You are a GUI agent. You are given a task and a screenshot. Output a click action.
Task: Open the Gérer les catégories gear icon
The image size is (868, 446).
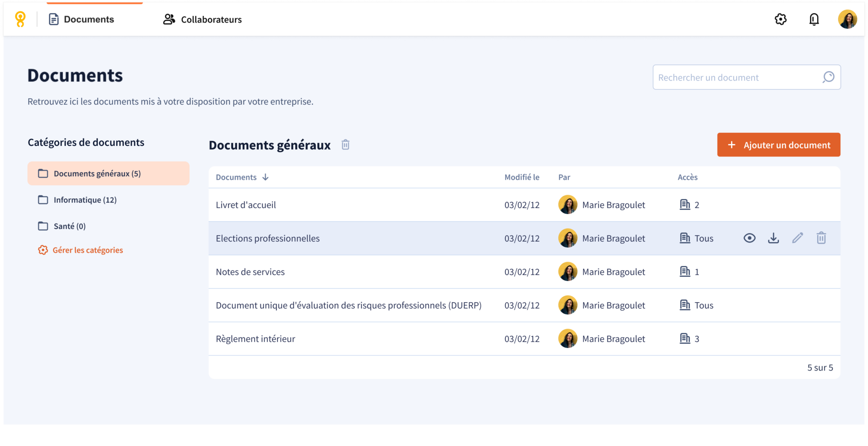click(x=42, y=250)
